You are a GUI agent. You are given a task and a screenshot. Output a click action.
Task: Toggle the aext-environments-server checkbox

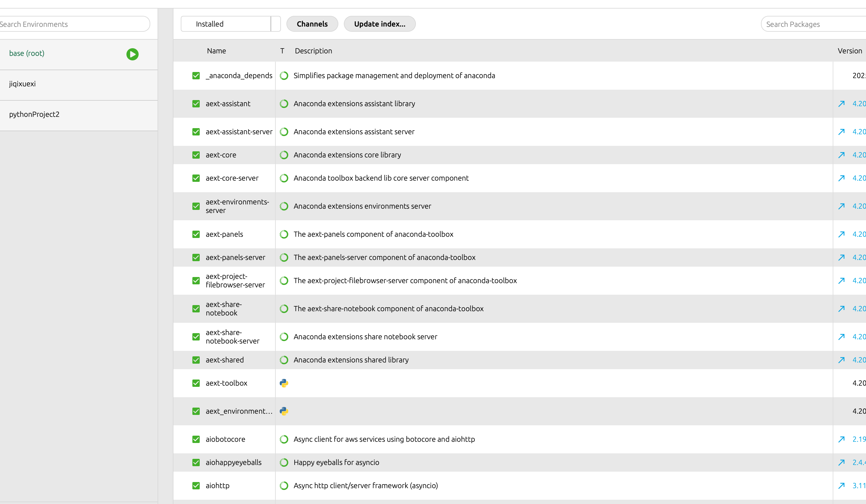196,206
